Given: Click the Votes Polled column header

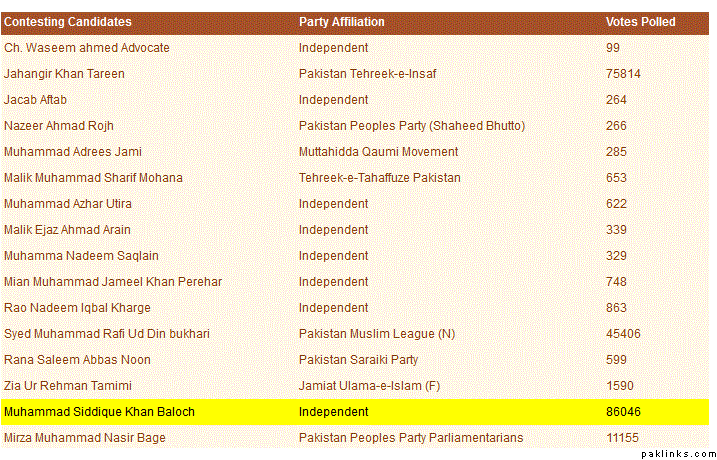Looking at the screenshot, I should (641, 22).
